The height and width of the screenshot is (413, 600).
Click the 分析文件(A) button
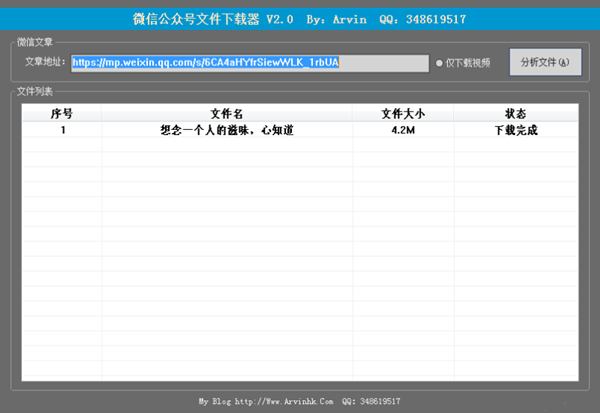coord(545,62)
